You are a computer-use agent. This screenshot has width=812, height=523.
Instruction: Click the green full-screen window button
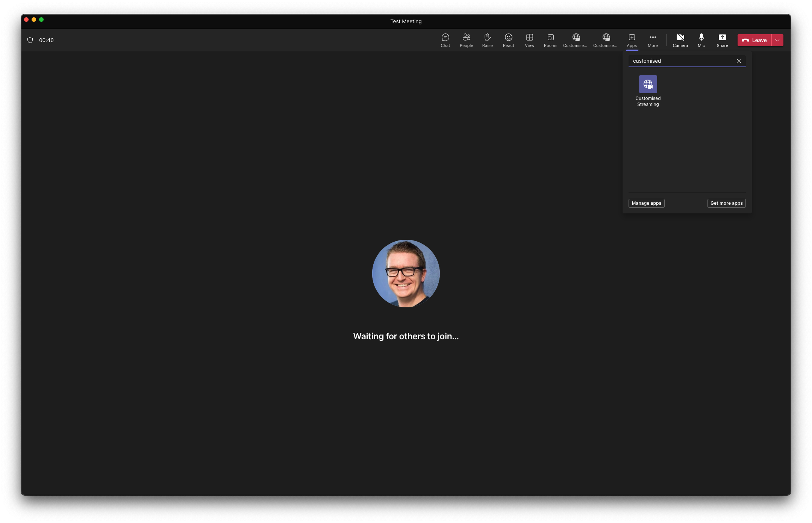click(41, 20)
